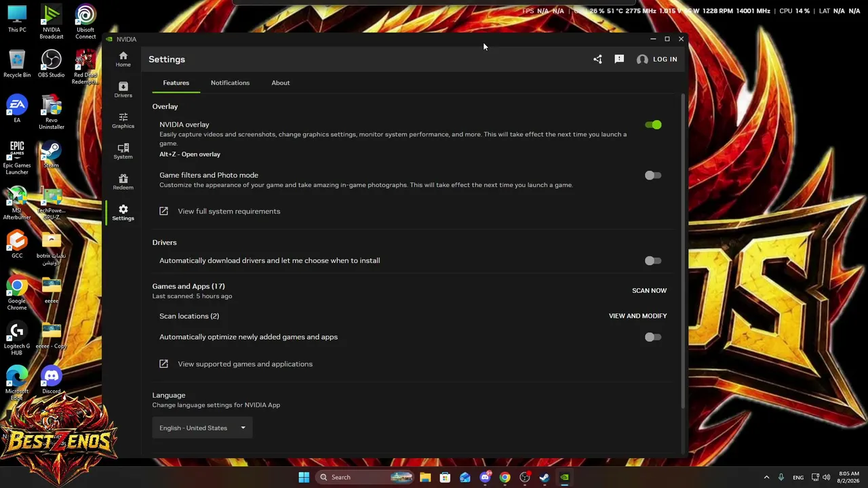Select OBS Studio desktop icon
The height and width of the screenshot is (488, 868).
52,64
